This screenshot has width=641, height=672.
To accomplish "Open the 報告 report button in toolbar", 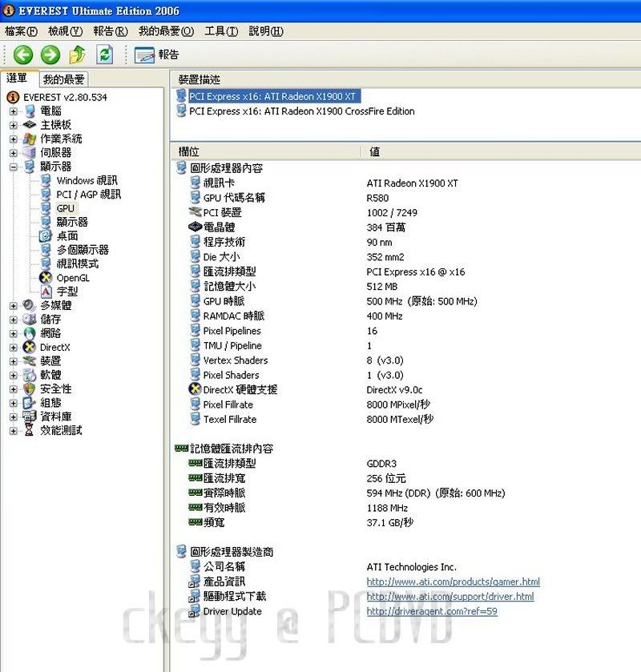I will pos(156,54).
